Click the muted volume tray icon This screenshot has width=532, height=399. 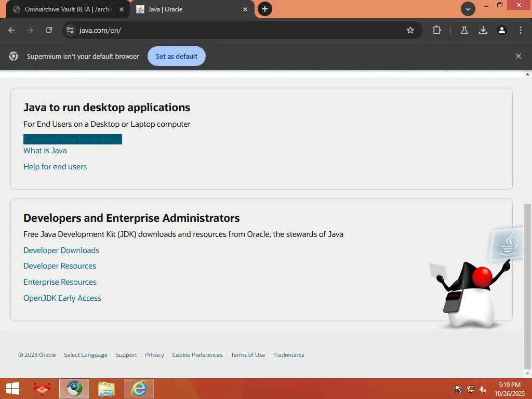tap(483, 389)
